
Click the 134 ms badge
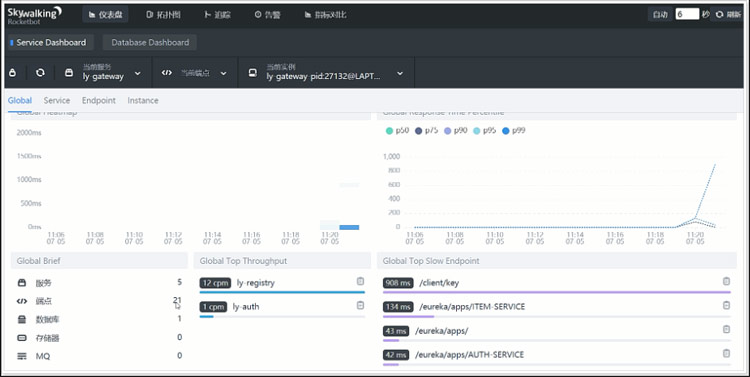[398, 307]
